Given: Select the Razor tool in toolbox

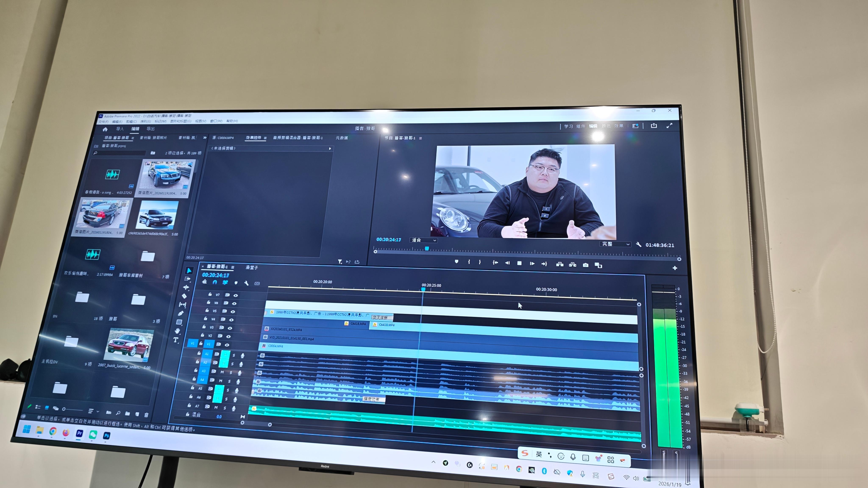Looking at the screenshot, I should point(184,296).
